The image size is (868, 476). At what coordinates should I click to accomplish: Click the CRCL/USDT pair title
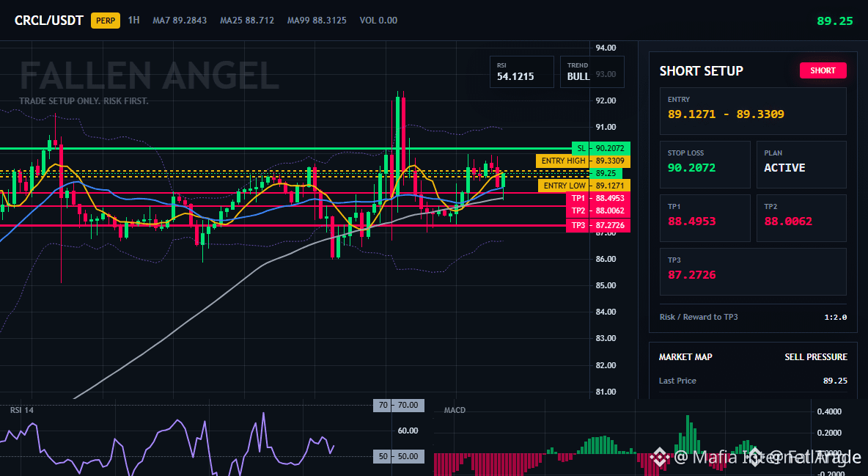click(48, 21)
